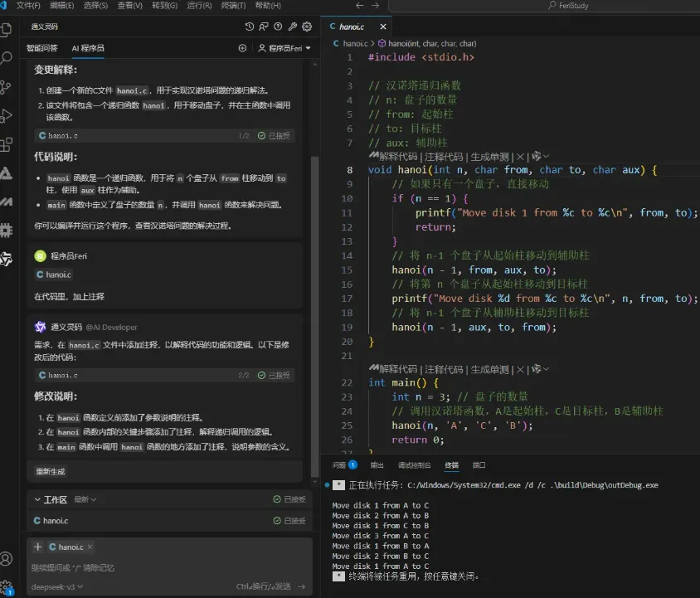700x598 pixels.
Task: Send message with the arrow icon
Action: point(301,586)
